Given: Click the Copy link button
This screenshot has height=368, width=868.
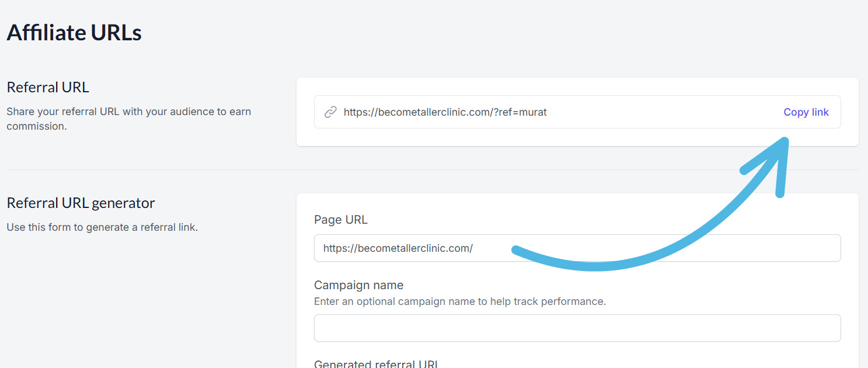Looking at the screenshot, I should coord(806,112).
